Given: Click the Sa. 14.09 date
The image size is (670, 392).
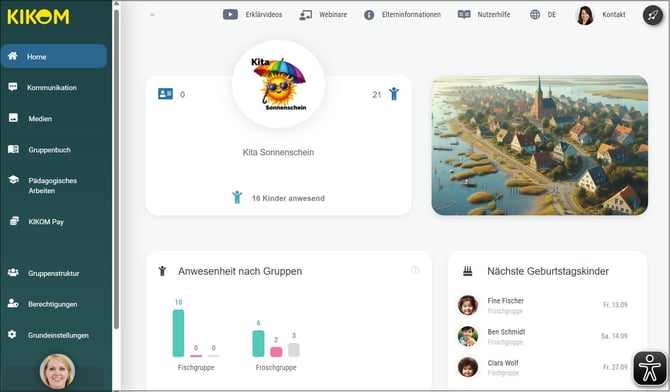Looking at the screenshot, I should [614, 336].
